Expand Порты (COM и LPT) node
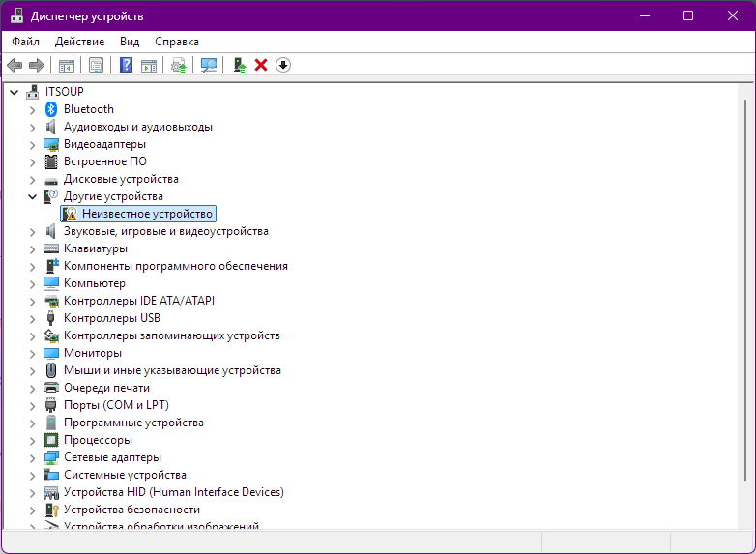The image size is (756, 554). coord(32,405)
